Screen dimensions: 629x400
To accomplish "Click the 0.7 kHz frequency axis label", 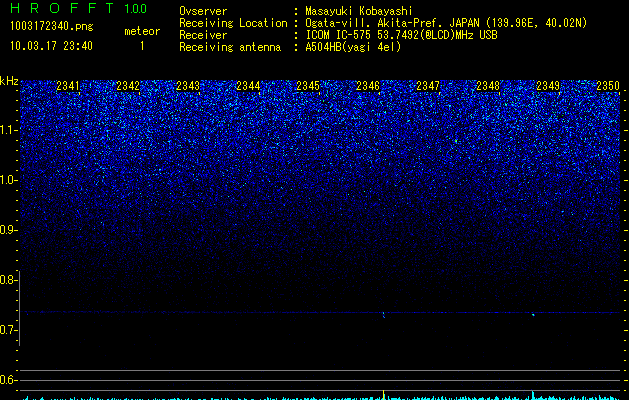I will click(x=8, y=330).
